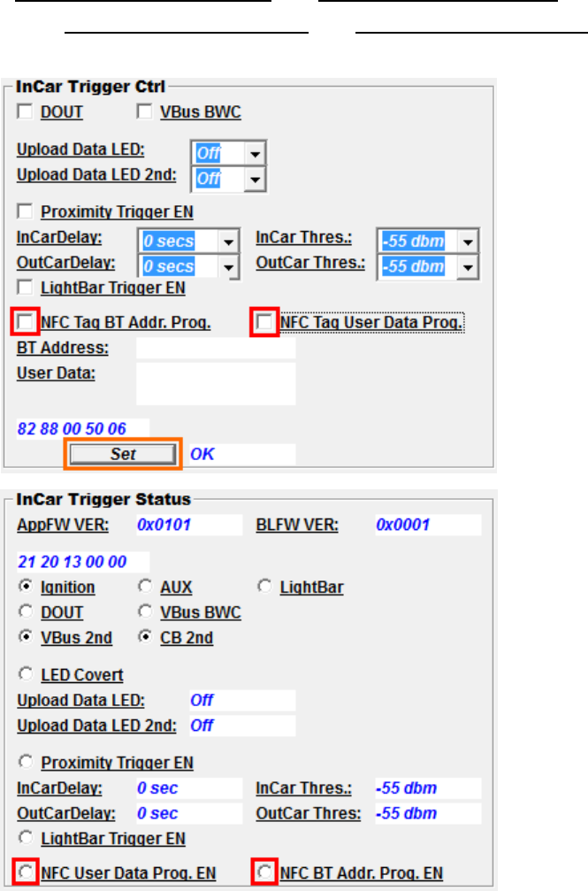Select the VBus 2nd radio button
Image resolution: width=588 pixels, height=891 pixels.
click(x=26, y=636)
